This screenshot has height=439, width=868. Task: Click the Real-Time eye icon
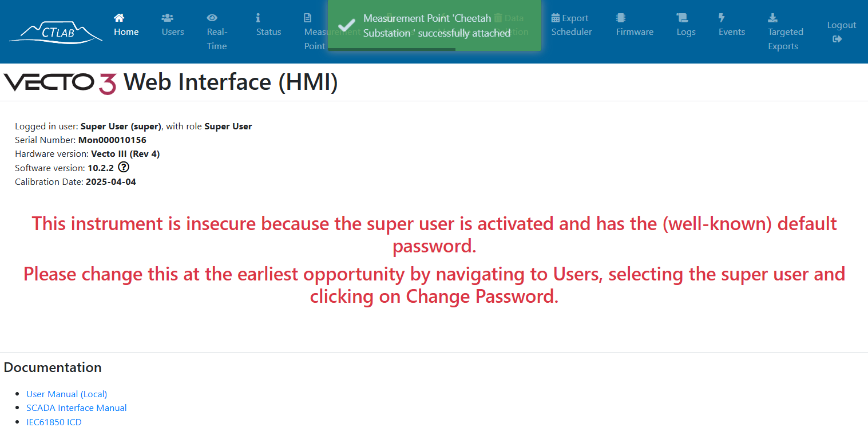212,18
